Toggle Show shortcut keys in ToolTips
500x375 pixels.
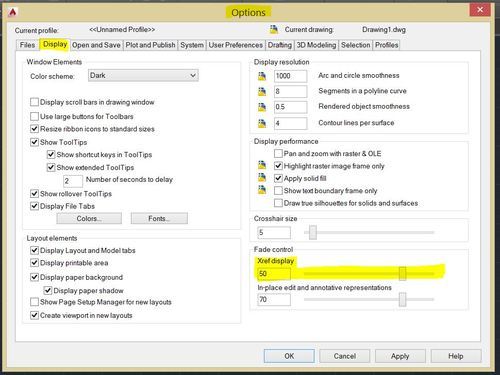pyautogui.click(x=51, y=155)
